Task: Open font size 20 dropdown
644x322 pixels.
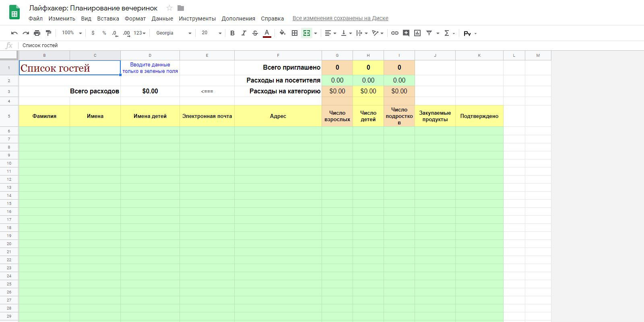Action: click(x=211, y=33)
